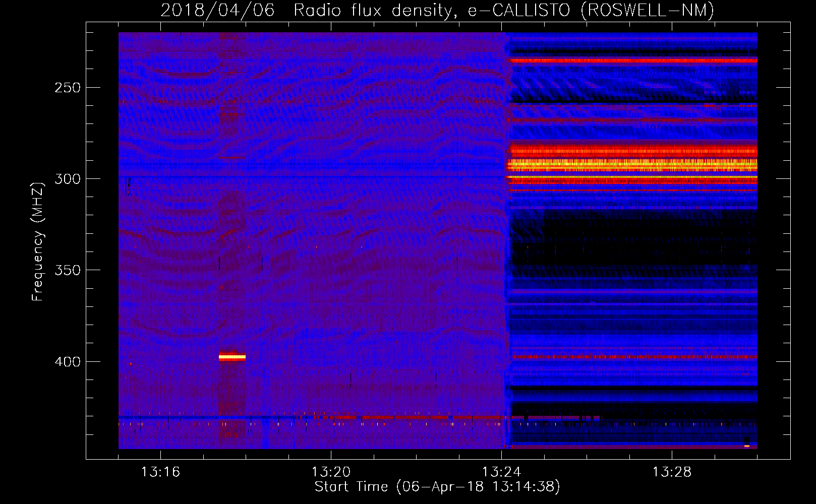Select the 300 frequency tick label
Viewport: 816px width, 504px height.
(x=68, y=179)
